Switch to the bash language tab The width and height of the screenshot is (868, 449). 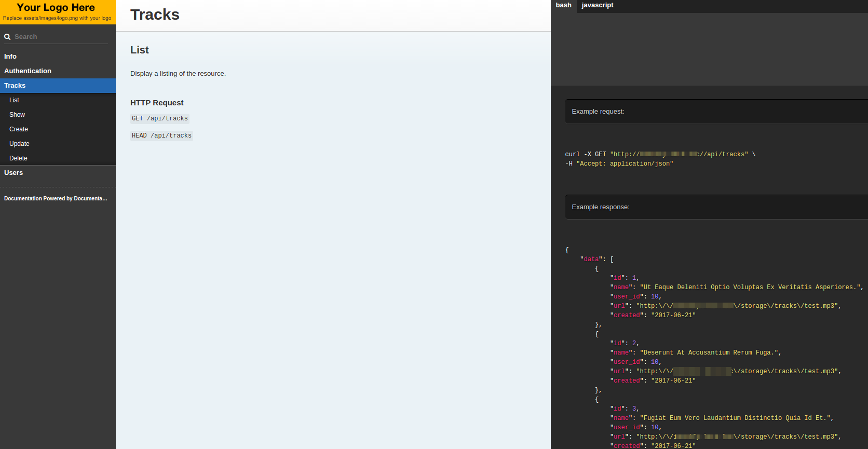pyautogui.click(x=563, y=5)
